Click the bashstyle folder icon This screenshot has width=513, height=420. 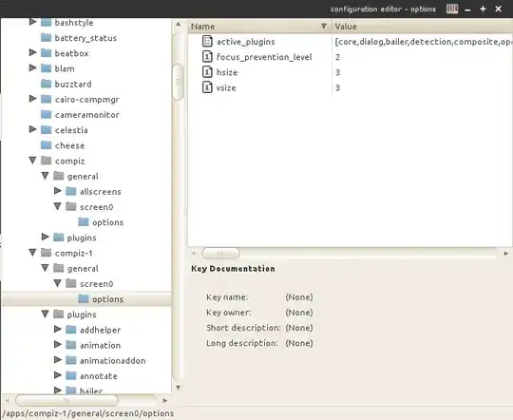[x=47, y=22]
